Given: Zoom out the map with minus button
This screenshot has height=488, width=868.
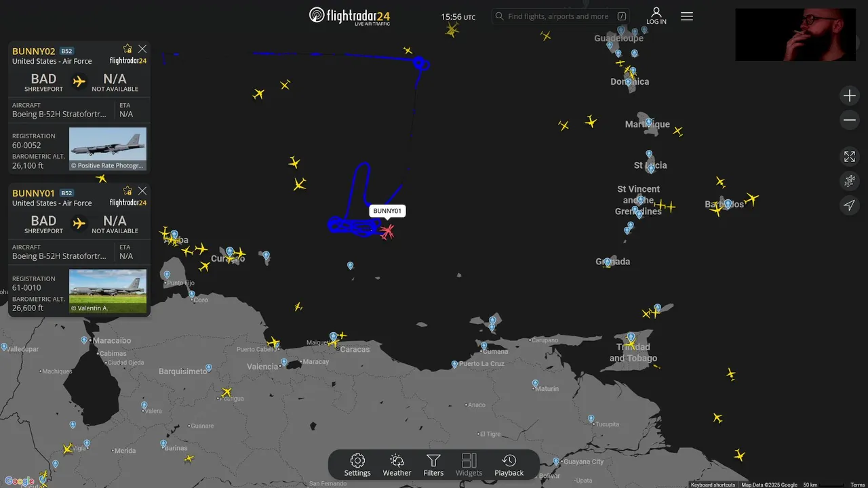Looking at the screenshot, I should click(850, 120).
